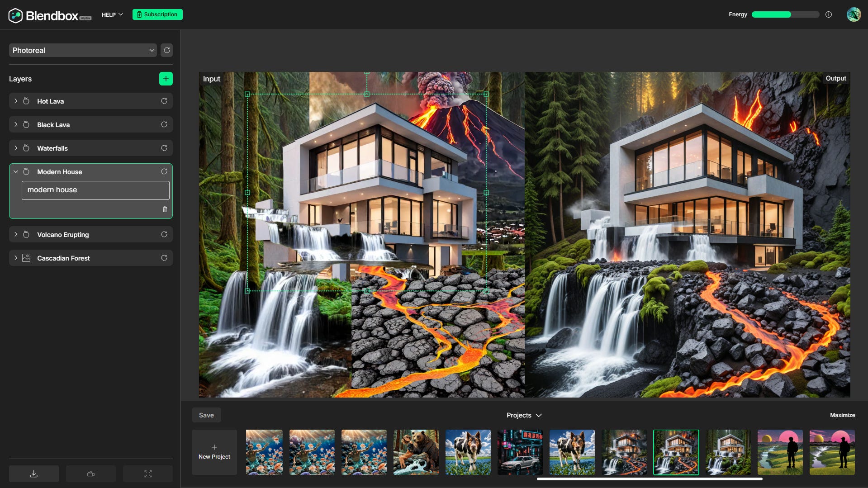
Task: Regenerate the Cascadian Forest layer
Action: [x=164, y=258]
